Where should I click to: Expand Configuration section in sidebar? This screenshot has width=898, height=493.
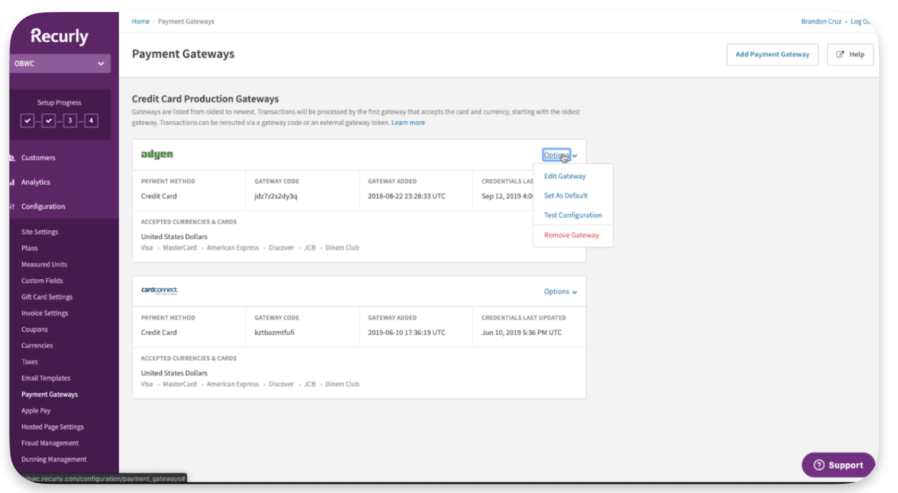tap(43, 206)
